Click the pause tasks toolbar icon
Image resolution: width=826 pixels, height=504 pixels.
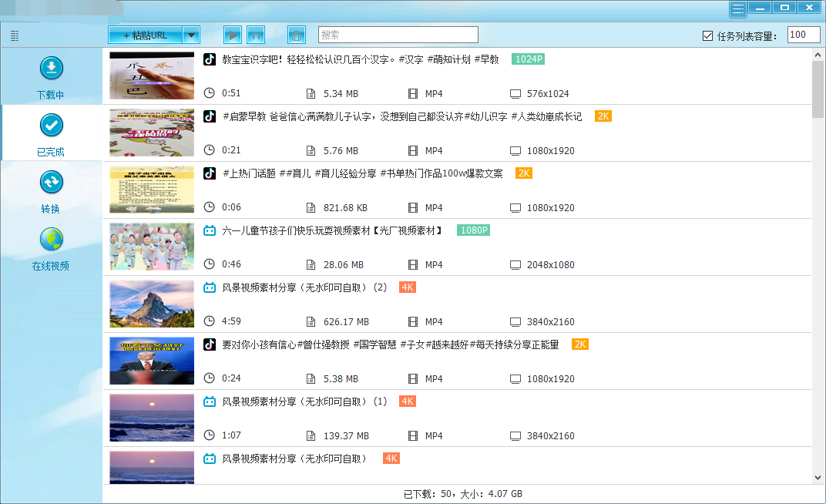coord(256,35)
